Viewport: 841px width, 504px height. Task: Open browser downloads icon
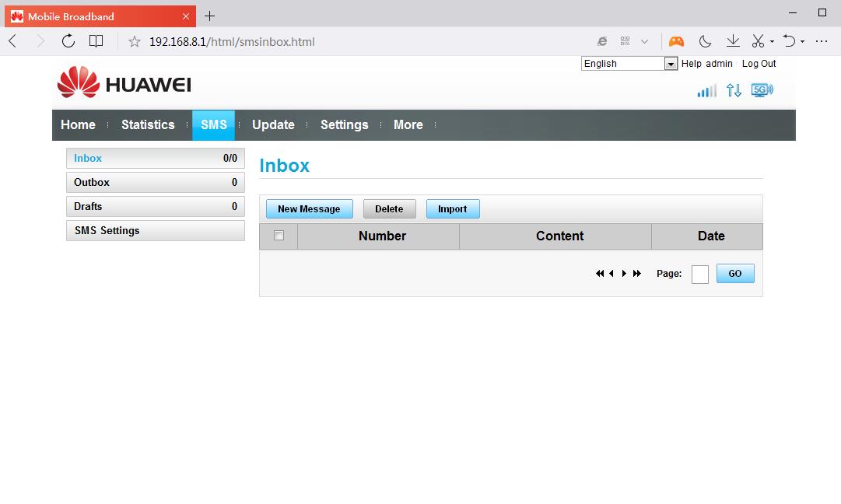pos(732,41)
